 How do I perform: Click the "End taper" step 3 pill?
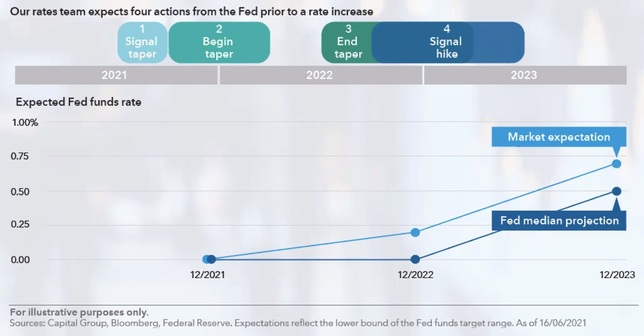click(x=346, y=42)
